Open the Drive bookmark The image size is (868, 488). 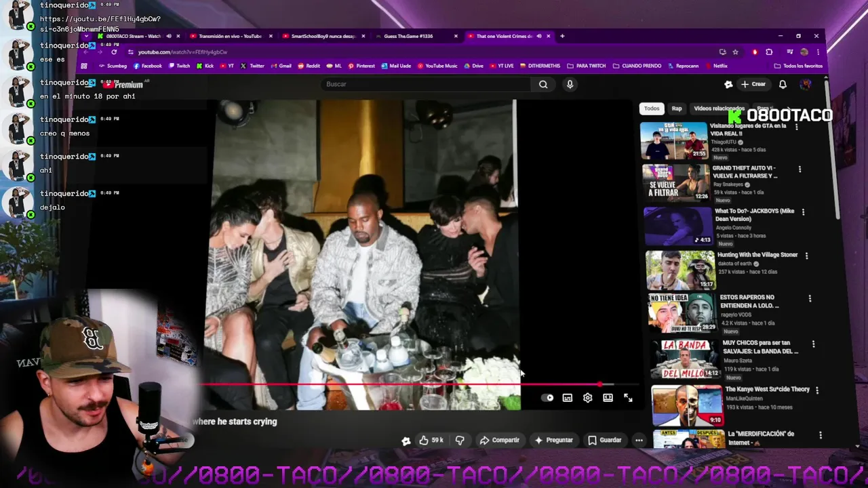coord(473,66)
